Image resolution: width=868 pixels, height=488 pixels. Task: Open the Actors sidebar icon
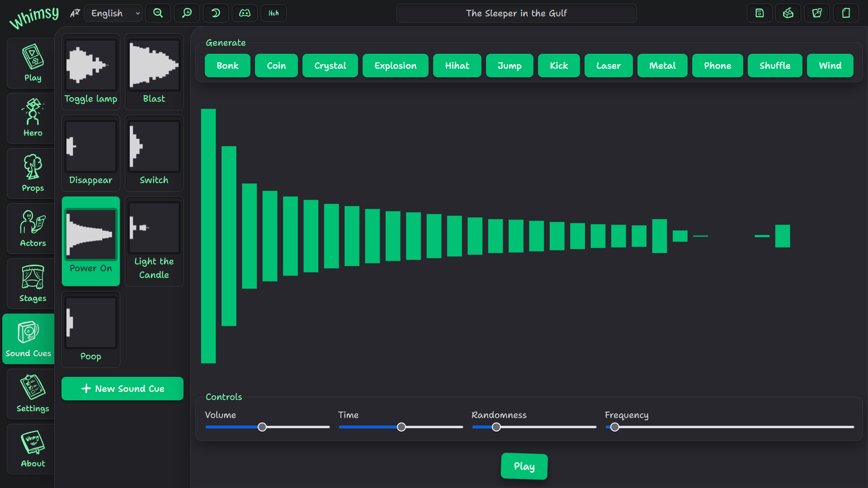click(x=33, y=228)
